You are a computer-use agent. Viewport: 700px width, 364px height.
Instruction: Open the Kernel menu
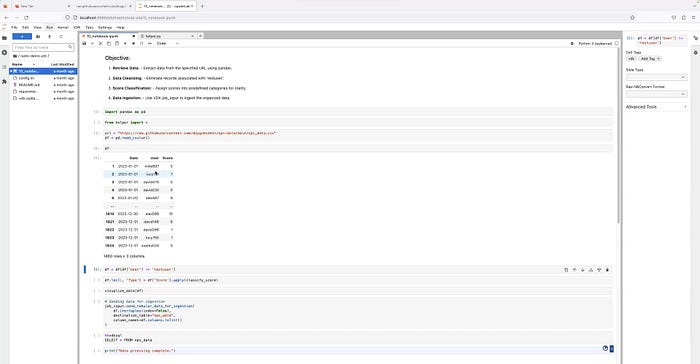63,27
